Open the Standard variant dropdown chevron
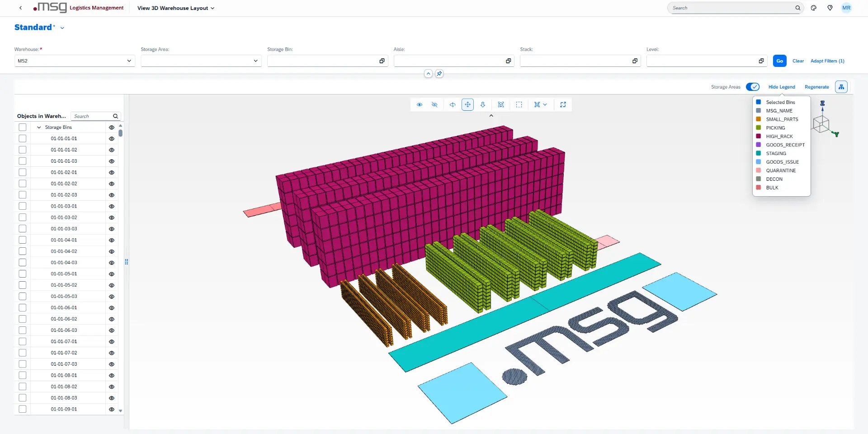Screen dimensions: 868x434 point(62,28)
